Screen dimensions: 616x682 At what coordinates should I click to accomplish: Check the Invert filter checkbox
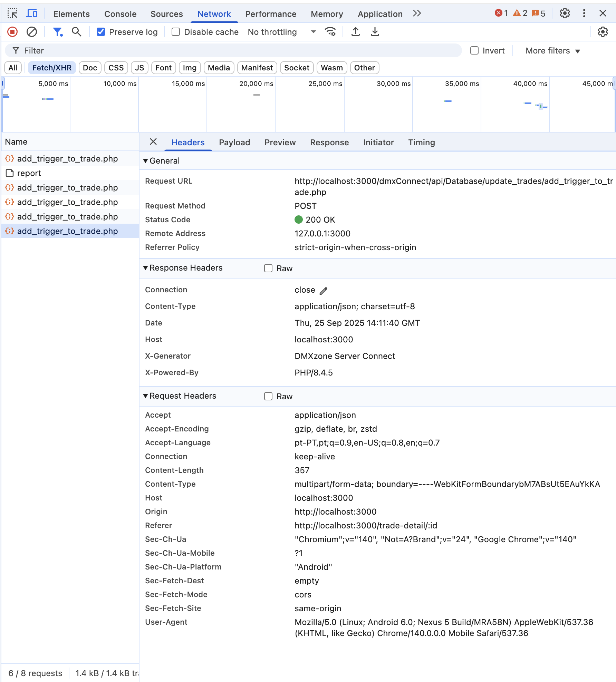tap(474, 51)
